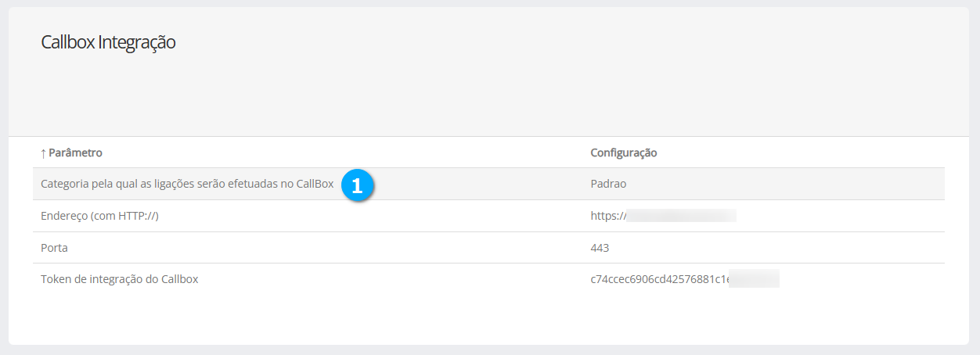Viewport: 980px width, 355px height.
Task: Select the Porta parameter label
Action: (54, 248)
